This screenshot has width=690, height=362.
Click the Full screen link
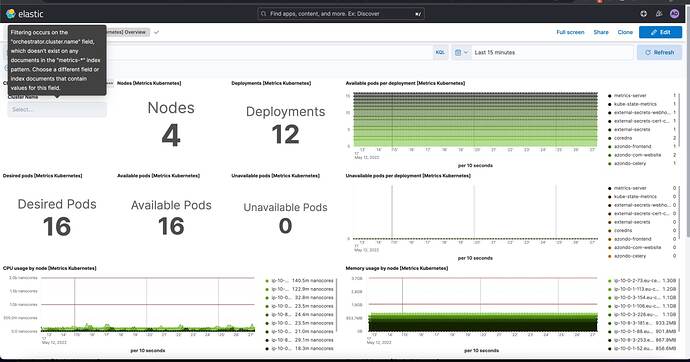(x=570, y=32)
